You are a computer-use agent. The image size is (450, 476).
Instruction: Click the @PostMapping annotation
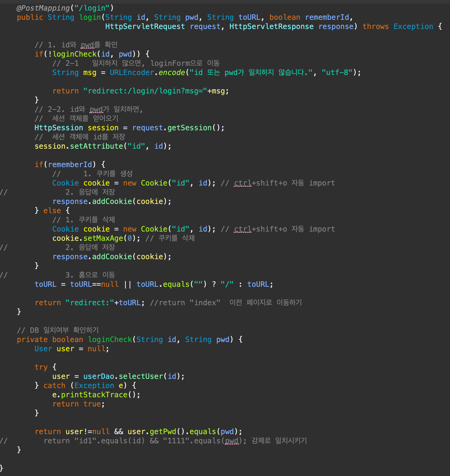pos(43,8)
